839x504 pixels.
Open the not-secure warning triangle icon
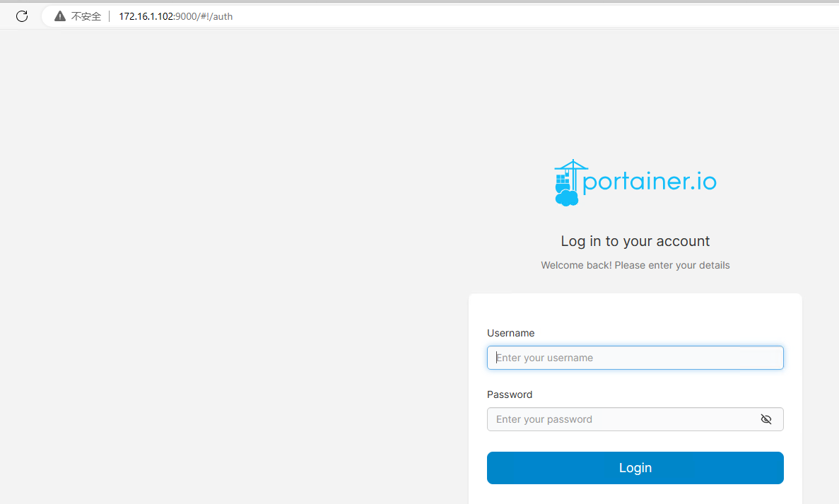click(x=60, y=16)
